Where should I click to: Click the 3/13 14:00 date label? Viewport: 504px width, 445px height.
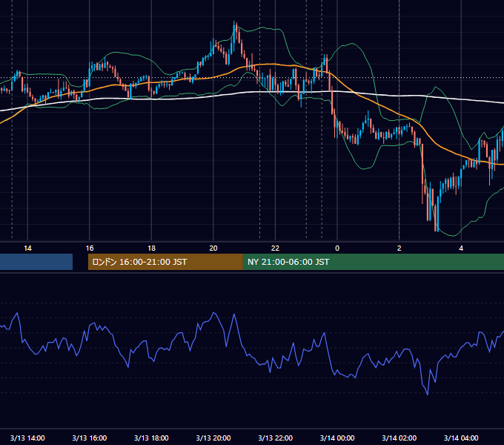coord(27,438)
